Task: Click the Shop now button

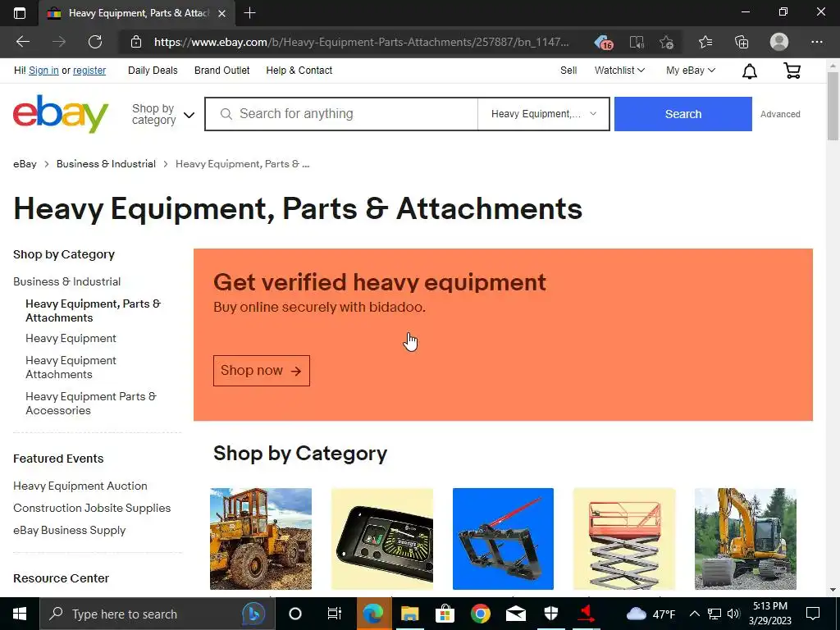Action: [x=262, y=371]
